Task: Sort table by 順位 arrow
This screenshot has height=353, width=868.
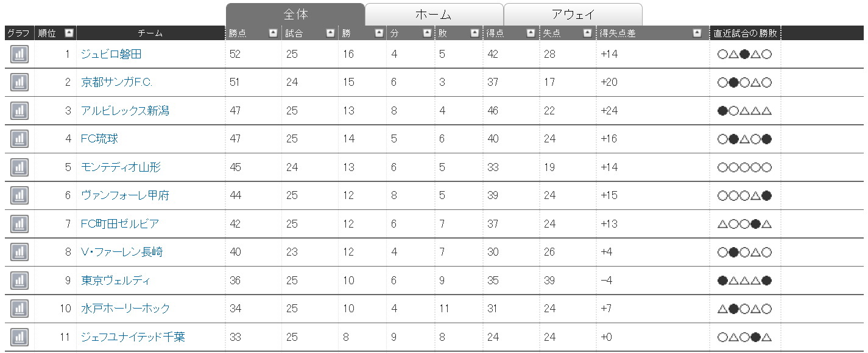Action: [x=69, y=33]
